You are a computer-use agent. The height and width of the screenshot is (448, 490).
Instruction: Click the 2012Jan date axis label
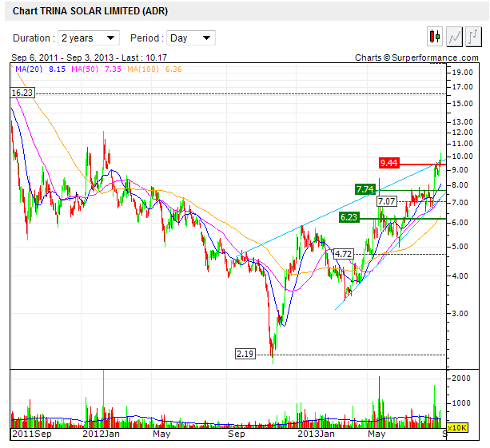pos(101,434)
